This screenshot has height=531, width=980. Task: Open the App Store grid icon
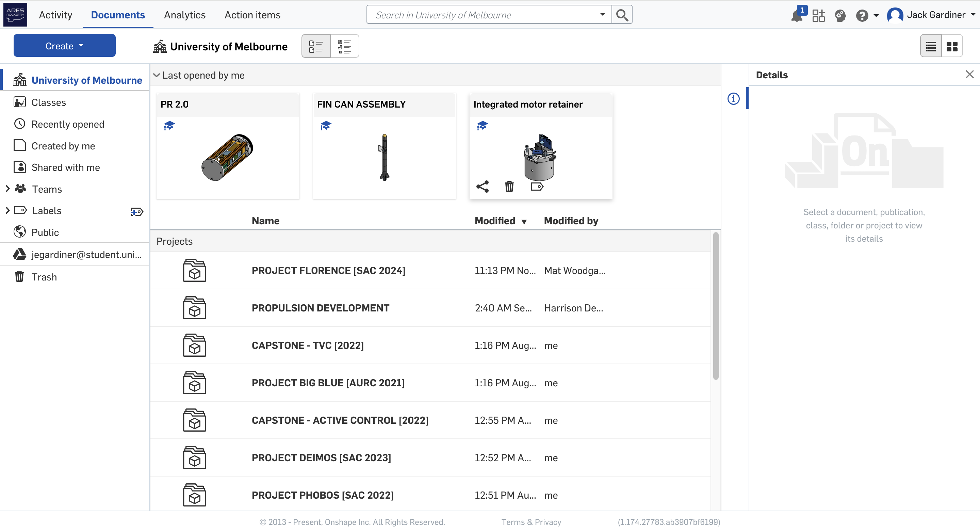(x=818, y=15)
